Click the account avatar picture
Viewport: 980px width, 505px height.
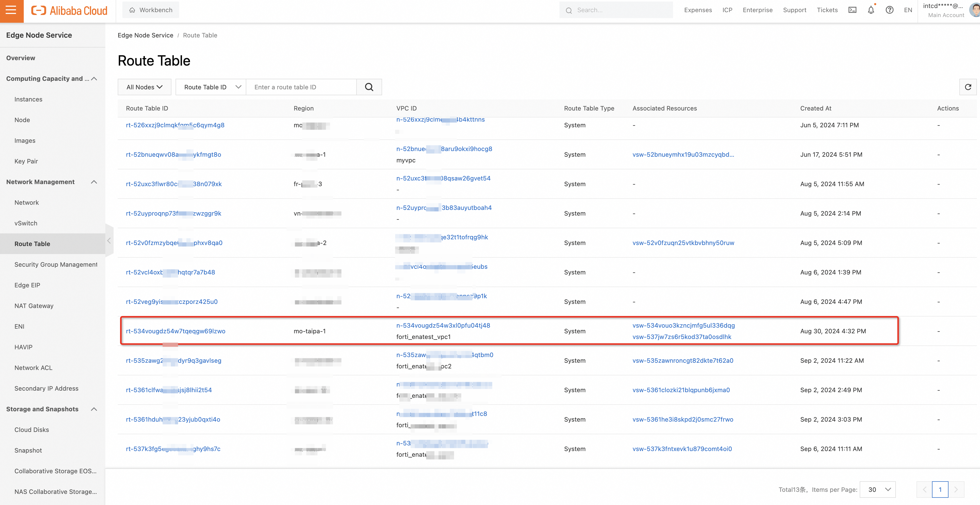pyautogui.click(x=975, y=10)
